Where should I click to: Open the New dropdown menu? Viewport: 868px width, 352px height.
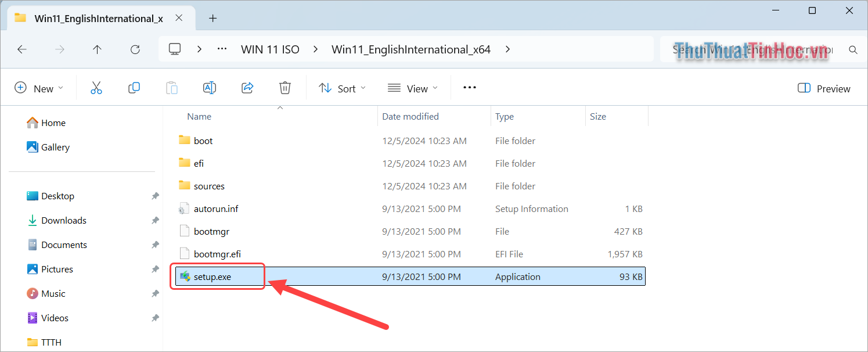(38, 88)
